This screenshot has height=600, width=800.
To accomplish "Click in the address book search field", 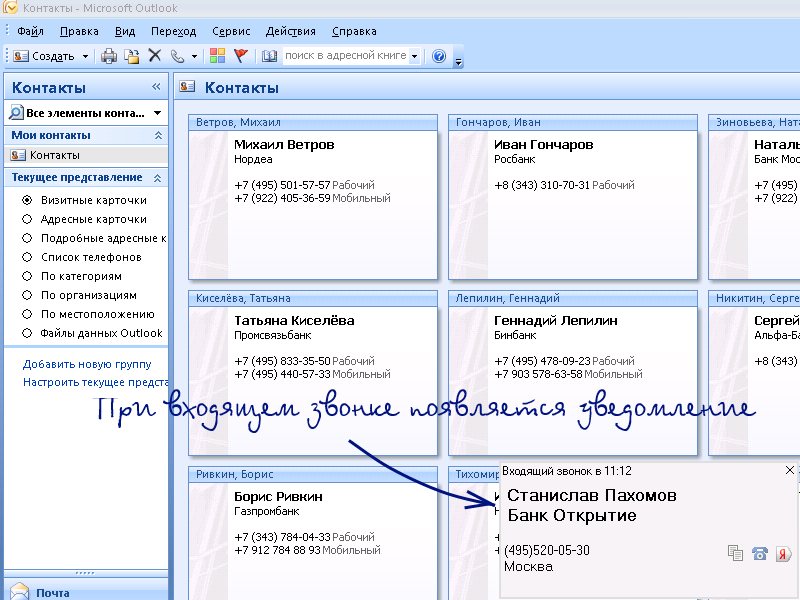I will click(x=346, y=56).
